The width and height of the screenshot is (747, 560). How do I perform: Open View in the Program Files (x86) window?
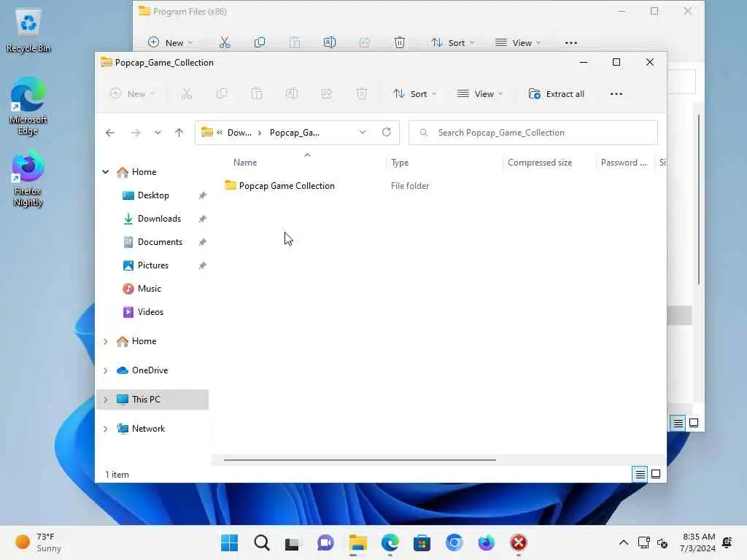pyautogui.click(x=518, y=42)
